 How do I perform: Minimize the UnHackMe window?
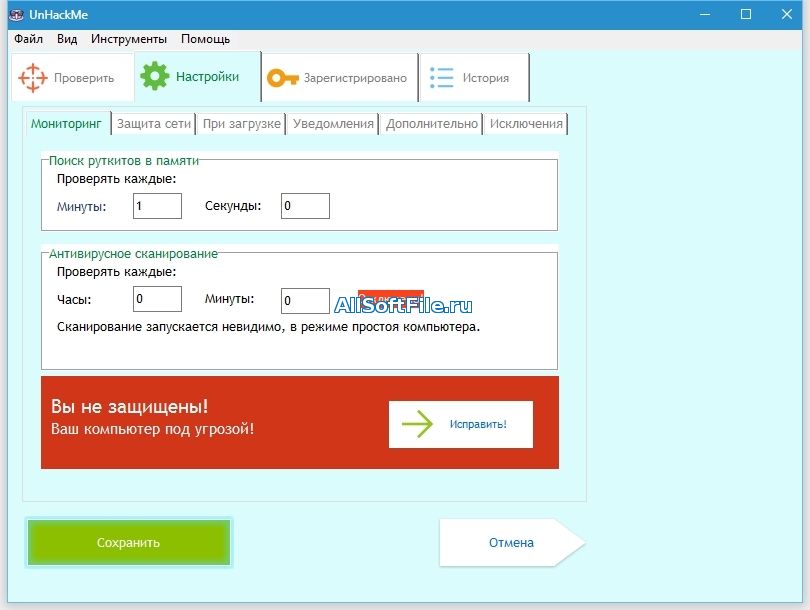click(705, 14)
